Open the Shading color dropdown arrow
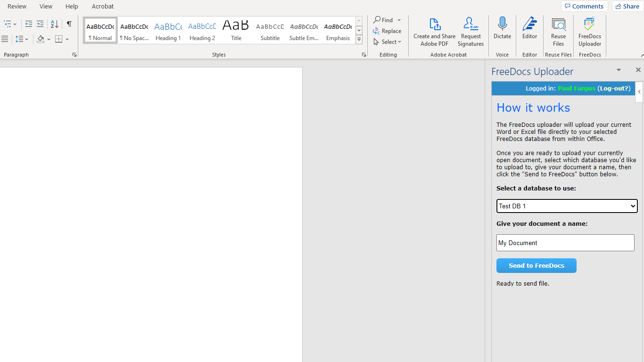The height and width of the screenshot is (362, 644). click(49, 39)
